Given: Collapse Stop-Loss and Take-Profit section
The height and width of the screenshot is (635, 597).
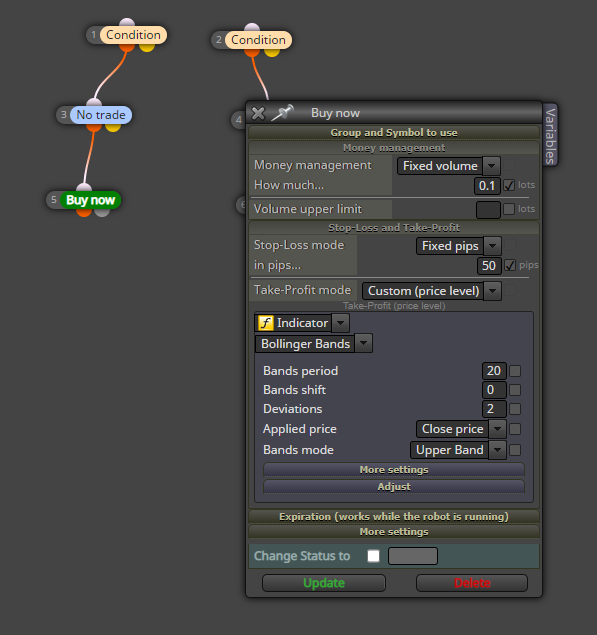Looking at the screenshot, I should point(394,228).
